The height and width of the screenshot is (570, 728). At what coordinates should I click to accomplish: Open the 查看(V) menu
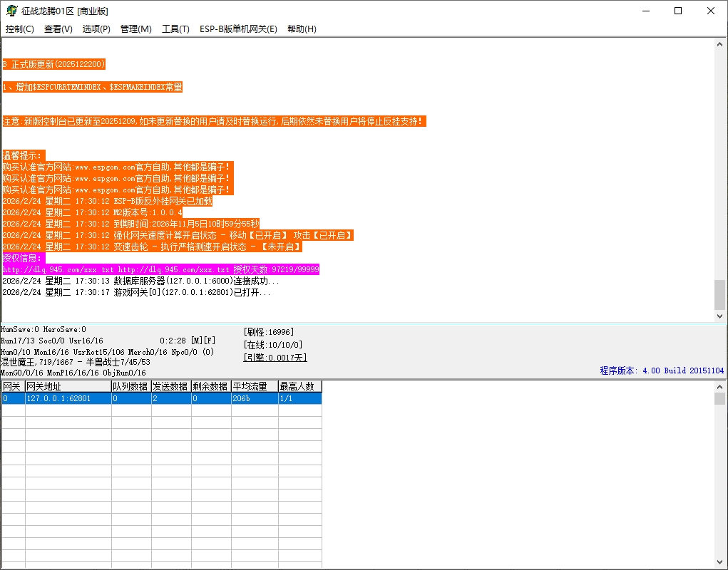tap(58, 29)
